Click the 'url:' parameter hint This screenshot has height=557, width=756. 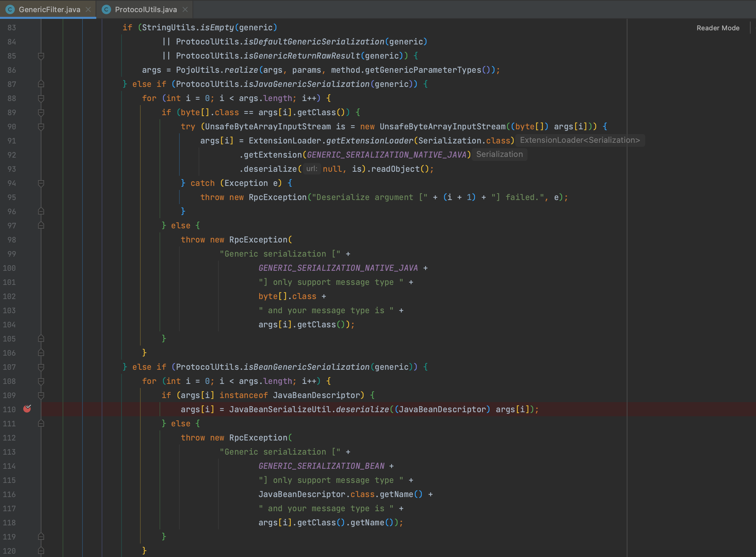pos(312,169)
